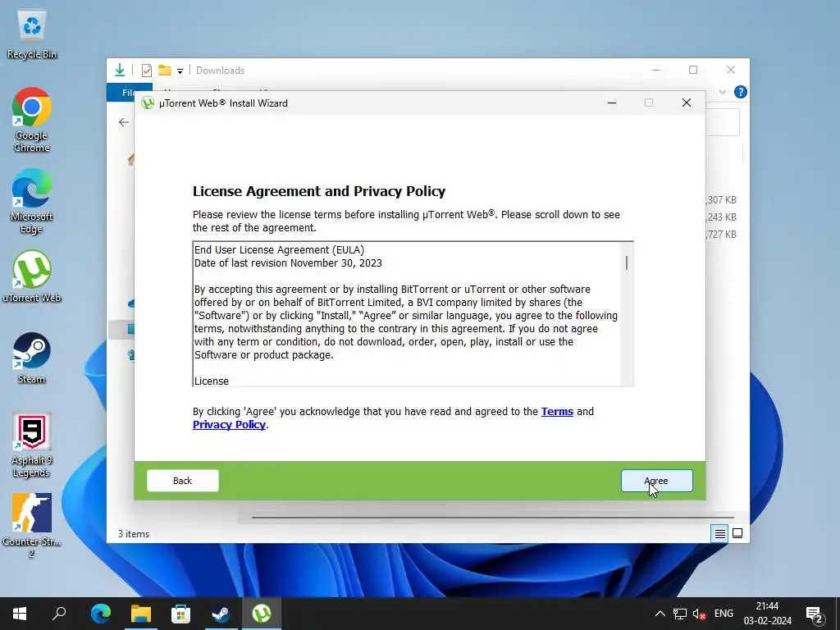Open Microsoft Store from the taskbar
Viewport: 840px width, 630px height.
(x=181, y=614)
